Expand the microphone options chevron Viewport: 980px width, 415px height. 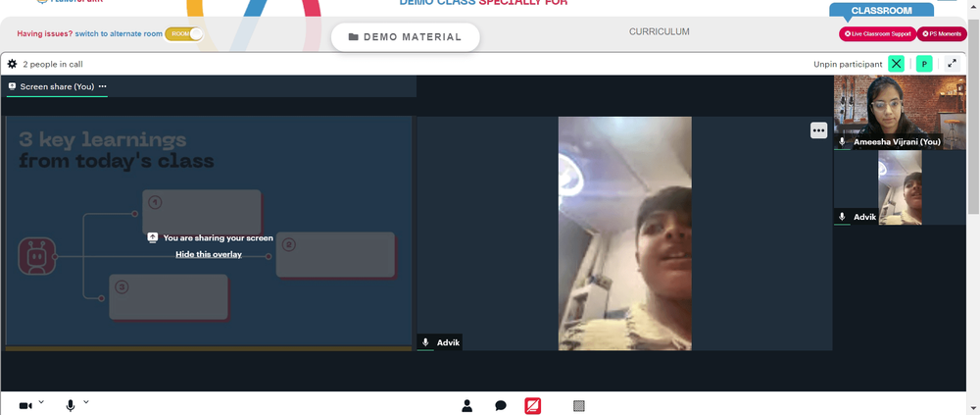click(x=86, y=402)
